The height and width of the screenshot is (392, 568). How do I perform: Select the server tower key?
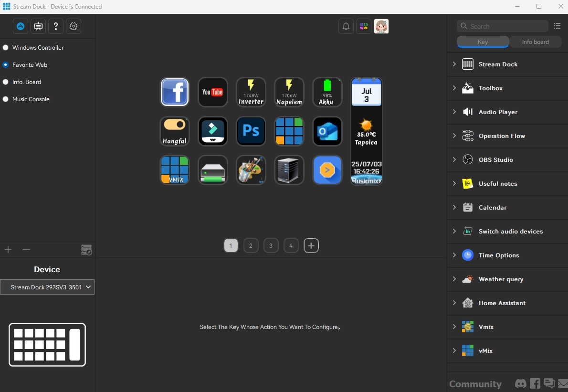[289, 170]
